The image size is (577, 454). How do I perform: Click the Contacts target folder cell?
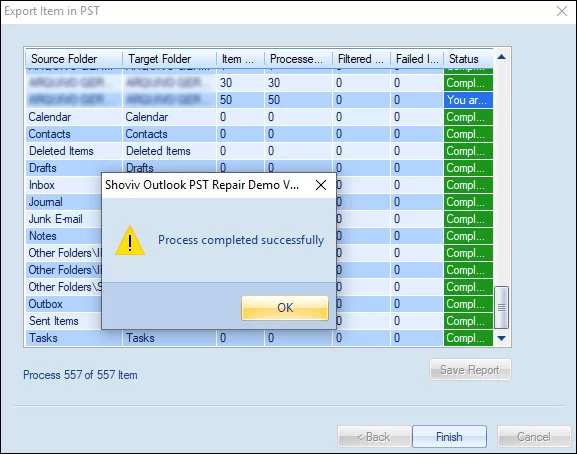click(x=169, y=134)
